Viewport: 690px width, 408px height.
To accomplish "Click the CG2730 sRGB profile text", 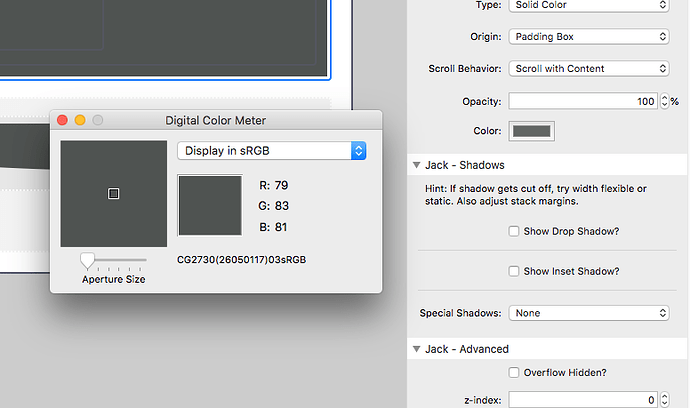I will point(242,260).
